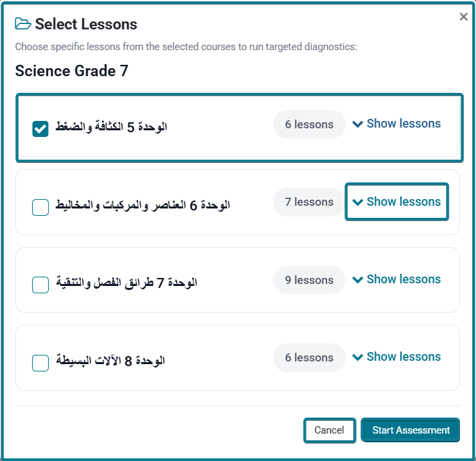Select the الوحدة 5 الكثافة والضغط title text
Screen dimensions: 476x461
pyautogui.click(x=111, y=127)
